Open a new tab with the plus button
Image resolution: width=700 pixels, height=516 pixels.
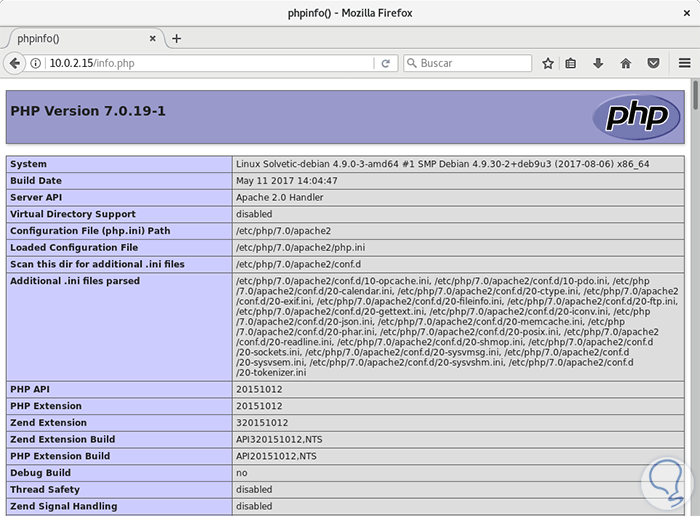176,38
